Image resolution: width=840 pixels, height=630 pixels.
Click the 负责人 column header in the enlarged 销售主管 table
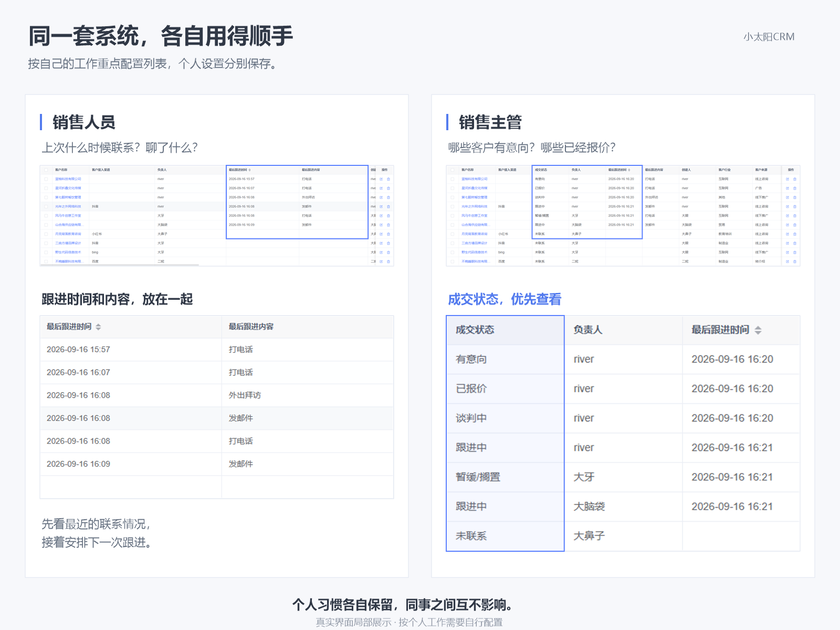point(623,330)
